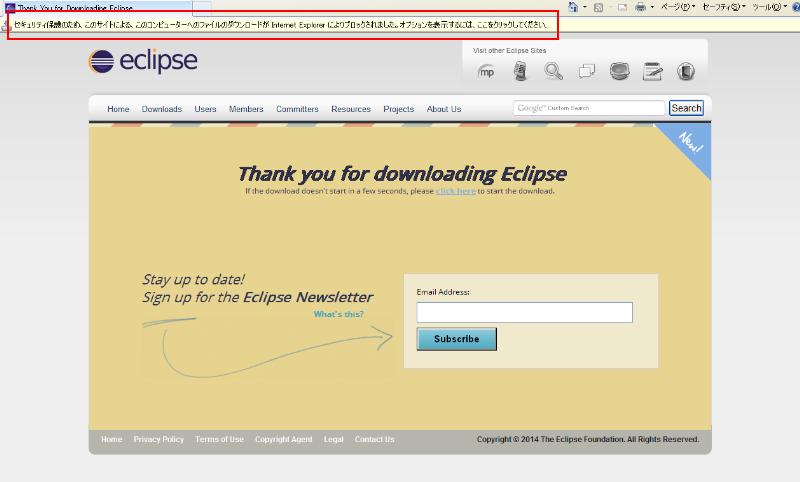Open the footer Home link
800x482 pixels.
pos(111,439)
